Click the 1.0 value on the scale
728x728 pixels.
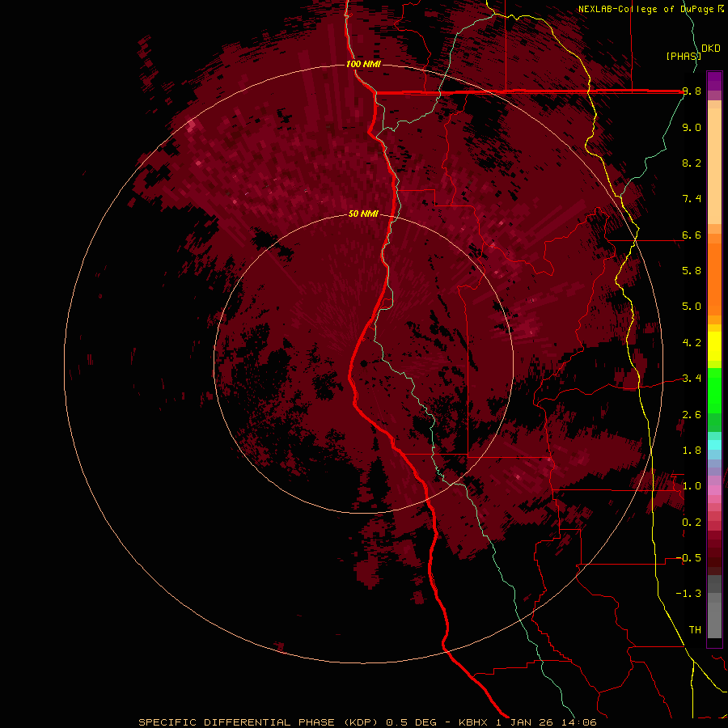tap(692, 486)
